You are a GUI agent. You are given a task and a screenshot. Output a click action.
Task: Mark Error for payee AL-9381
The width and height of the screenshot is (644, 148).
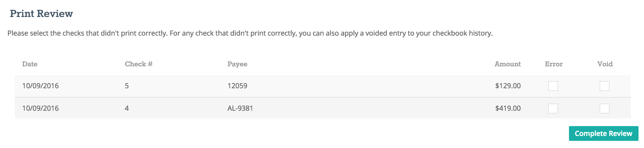coord(553,109)
